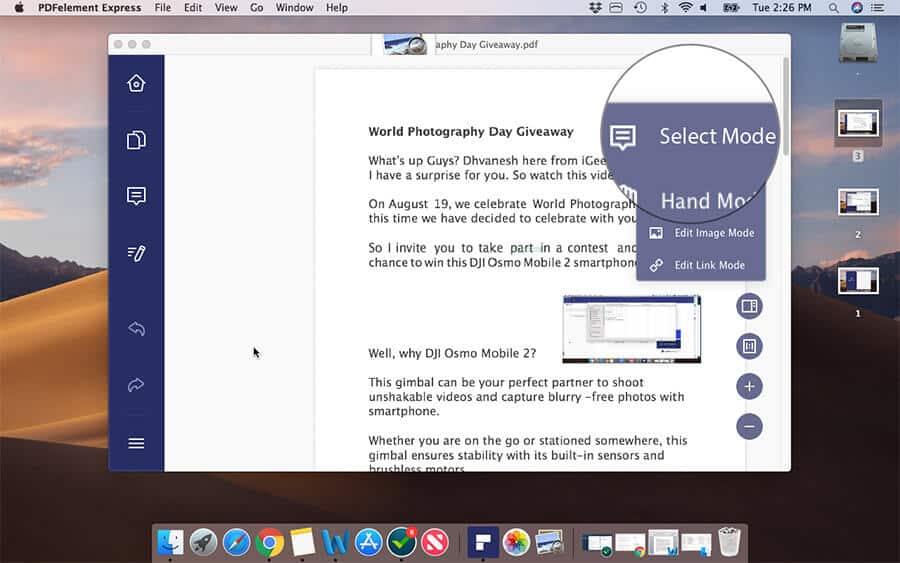Click the heading 'World Photography Day Giveaway'
The image size is (900, 563).
(471, 131)
